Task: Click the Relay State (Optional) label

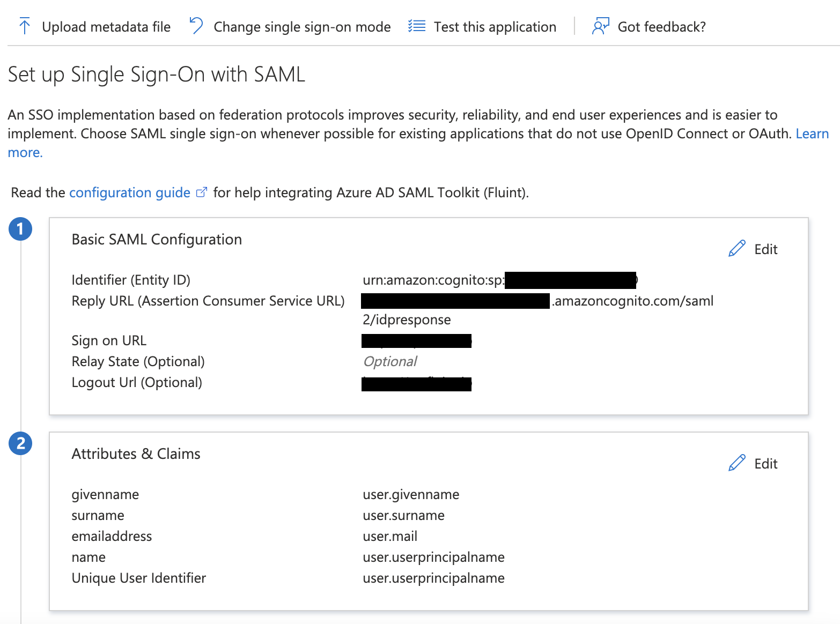Action: pos(138,361)
